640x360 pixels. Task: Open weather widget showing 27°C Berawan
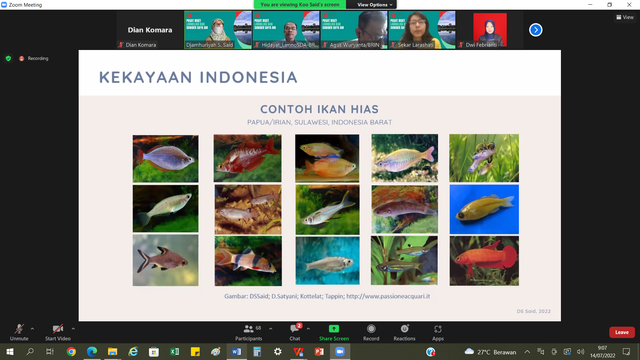(490, 351)
